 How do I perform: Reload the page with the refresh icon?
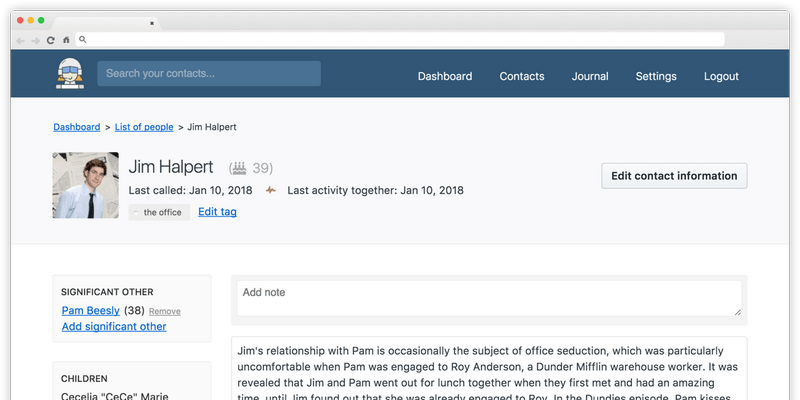pos(50,40)
